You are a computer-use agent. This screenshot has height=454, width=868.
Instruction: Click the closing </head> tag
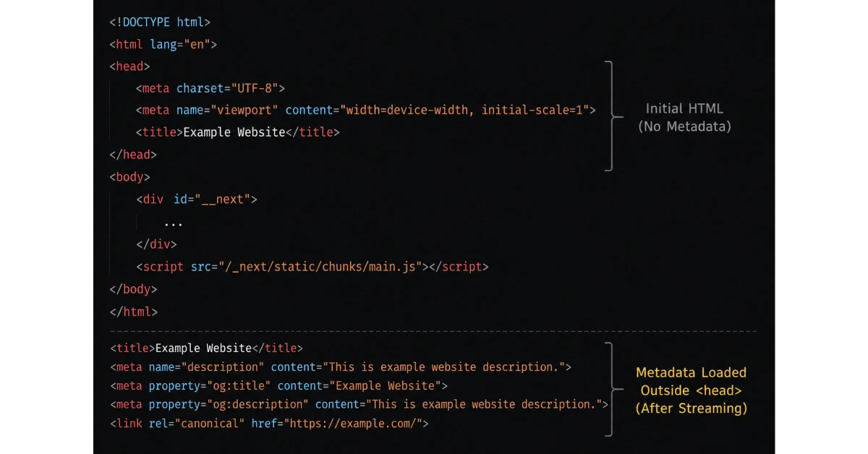coord(133,154)
